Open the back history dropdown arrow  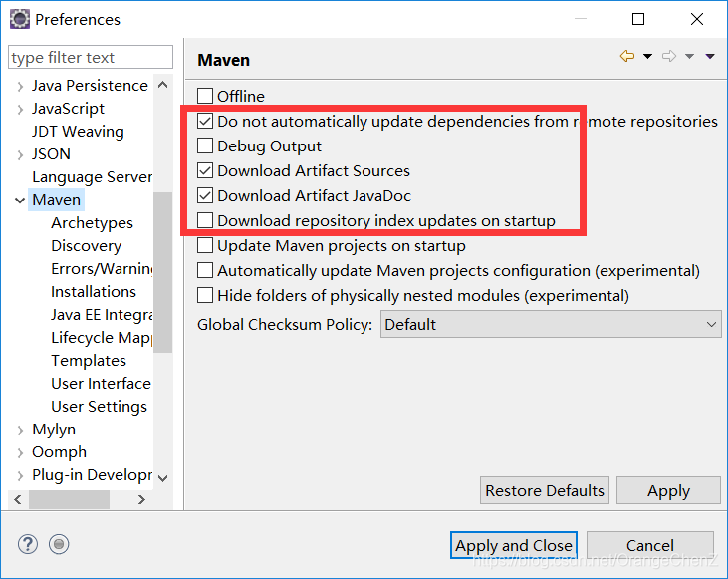pyautogui.click(x=647, y=56)
